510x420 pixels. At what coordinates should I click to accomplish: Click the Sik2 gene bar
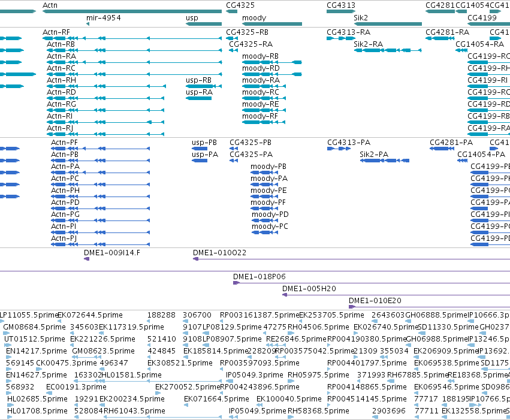click(388, 24)
